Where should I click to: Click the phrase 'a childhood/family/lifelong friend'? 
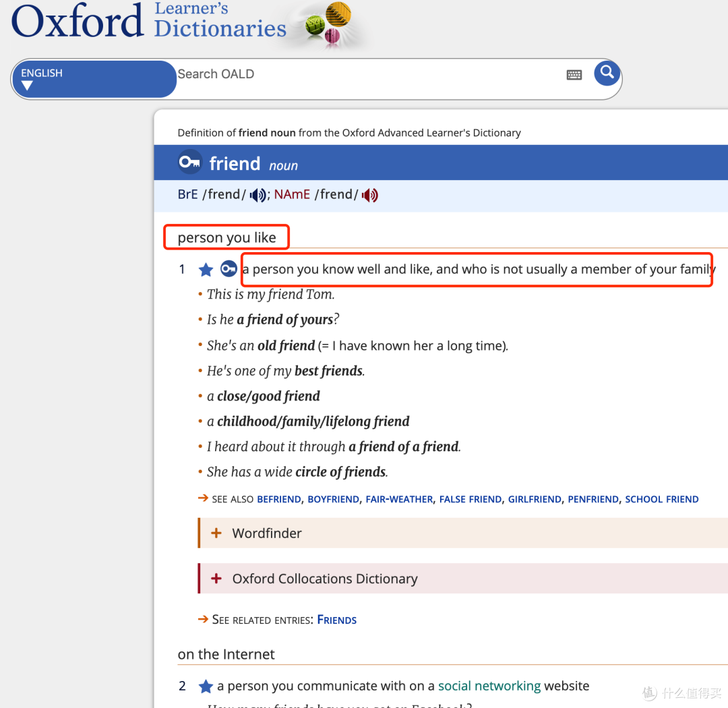tap(308, 421)
